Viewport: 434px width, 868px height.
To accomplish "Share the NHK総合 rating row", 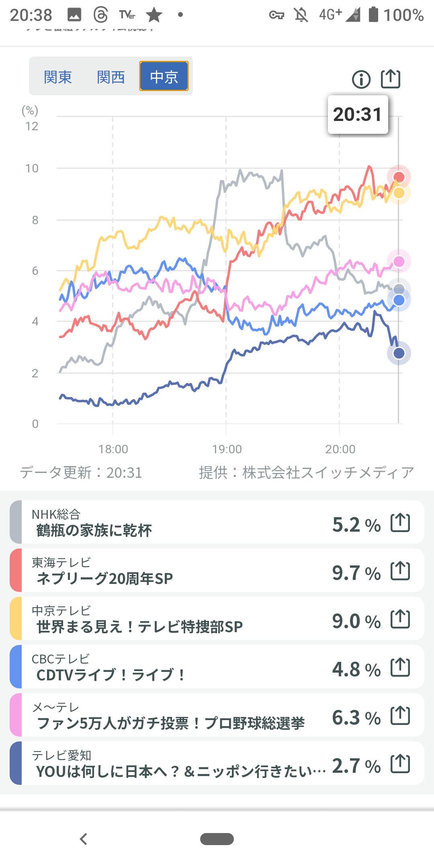I will click(400, 522).
